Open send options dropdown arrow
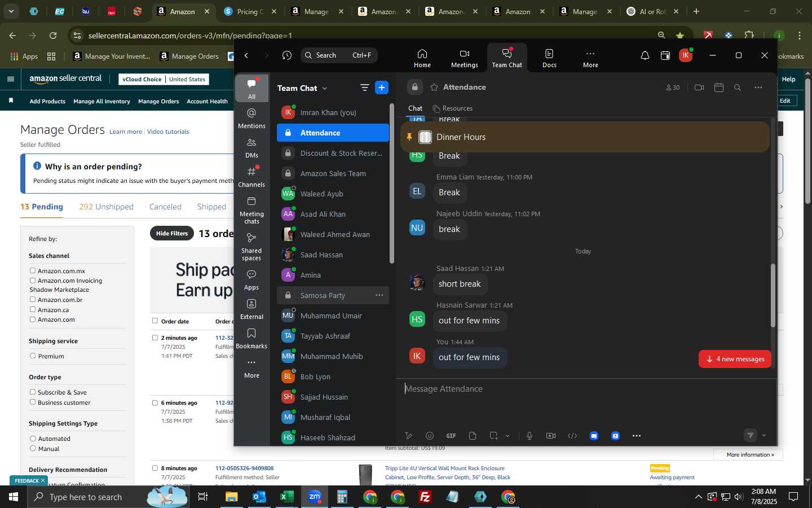Image resolution: width=812 pixels, height=508 pixels. 764,435
